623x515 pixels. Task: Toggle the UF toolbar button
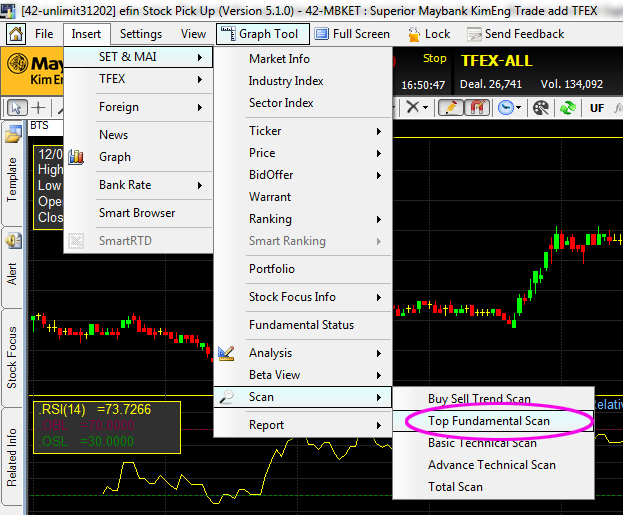click(x=597, y=107)
